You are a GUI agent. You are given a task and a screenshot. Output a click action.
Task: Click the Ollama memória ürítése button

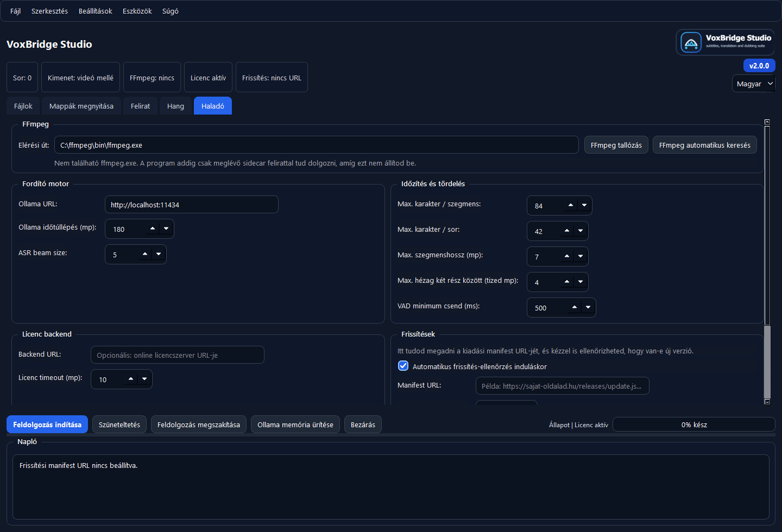click(x=295, y=425)
